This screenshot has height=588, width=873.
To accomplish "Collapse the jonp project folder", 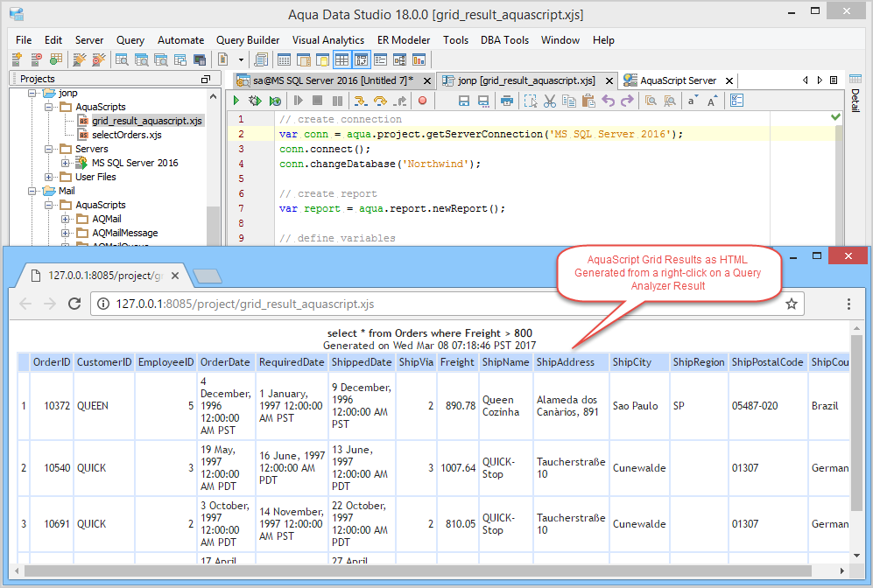I will click(x=32, y=93).
